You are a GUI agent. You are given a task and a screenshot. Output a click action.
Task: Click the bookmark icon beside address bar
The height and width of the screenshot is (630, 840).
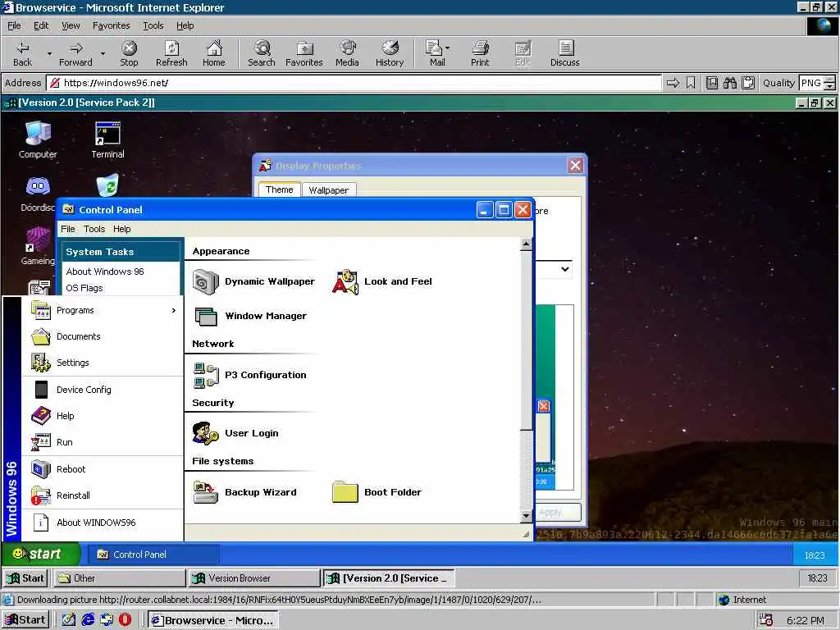click(691, 83)
